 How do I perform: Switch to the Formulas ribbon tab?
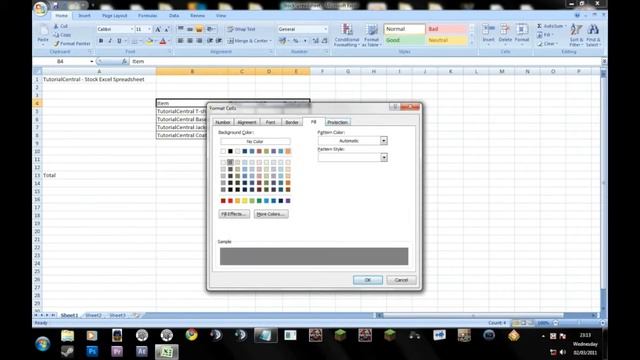pyautogui.click(x=147, y=16)
